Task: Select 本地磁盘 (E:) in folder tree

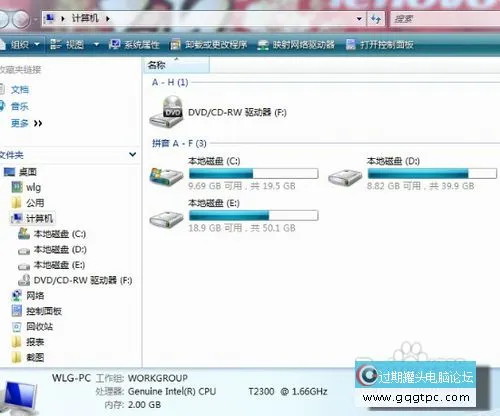Action: click(59, 265)
